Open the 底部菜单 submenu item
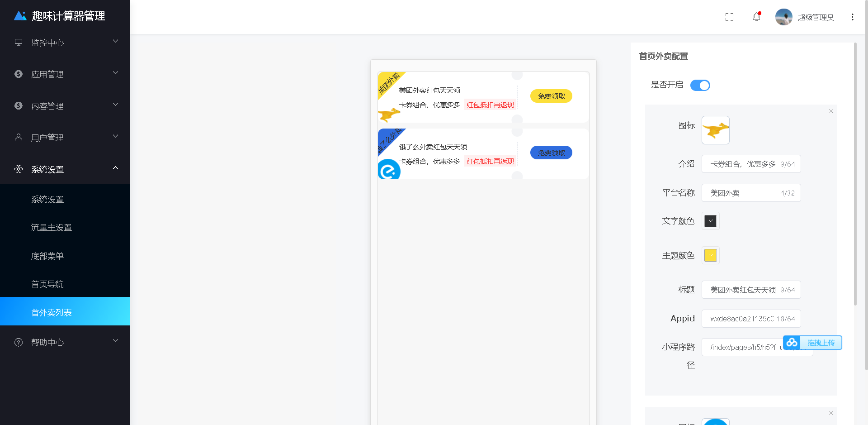The image size is (868, 425). click(65, 256)
